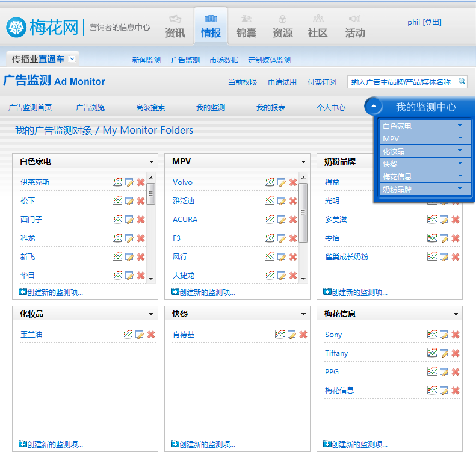
Task: Click the 登出 logout link
Action: 432,22
